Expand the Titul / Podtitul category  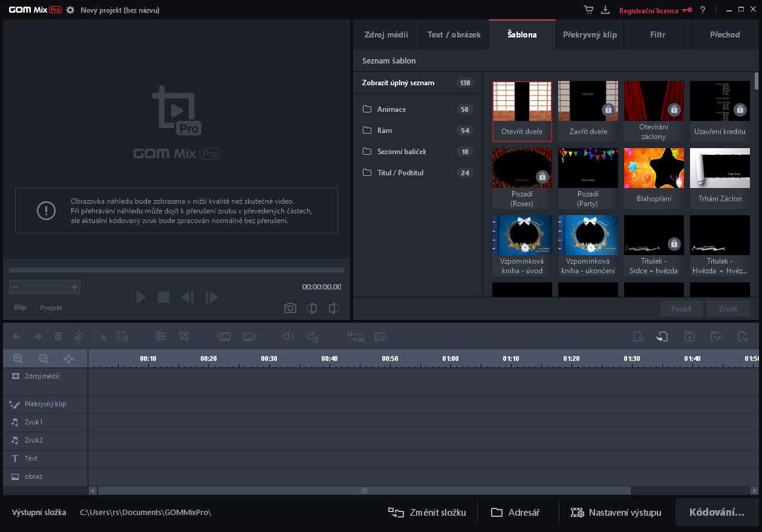400,173
